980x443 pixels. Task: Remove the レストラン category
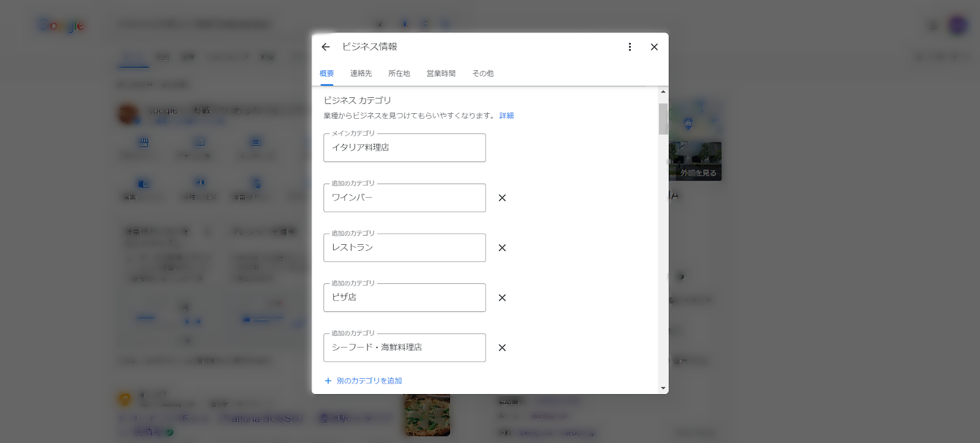pyautogui.click(x=502, y=248)
